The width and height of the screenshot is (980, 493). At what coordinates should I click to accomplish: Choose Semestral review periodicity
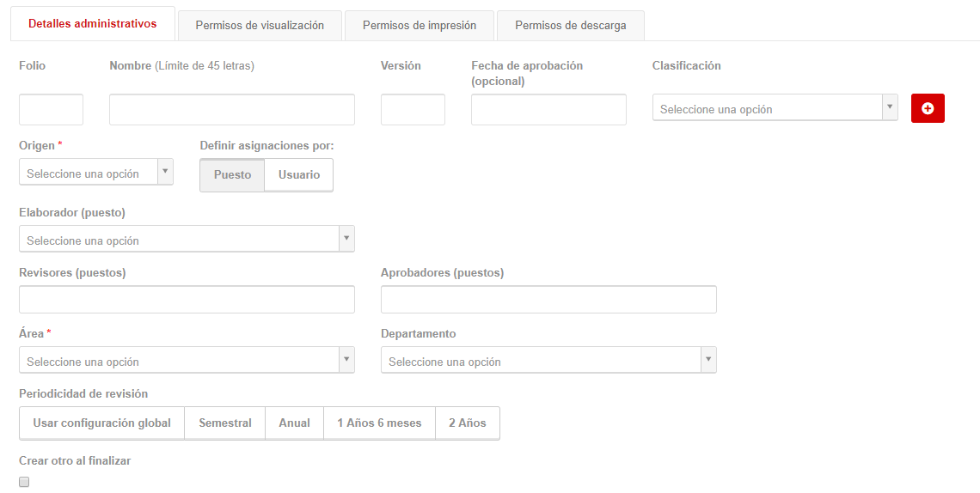click(x=225, y=423)
